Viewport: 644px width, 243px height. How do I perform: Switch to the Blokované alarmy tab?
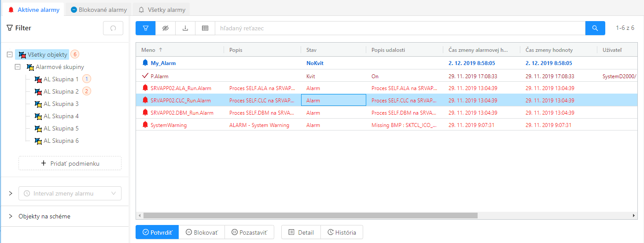tap(99, 10)
